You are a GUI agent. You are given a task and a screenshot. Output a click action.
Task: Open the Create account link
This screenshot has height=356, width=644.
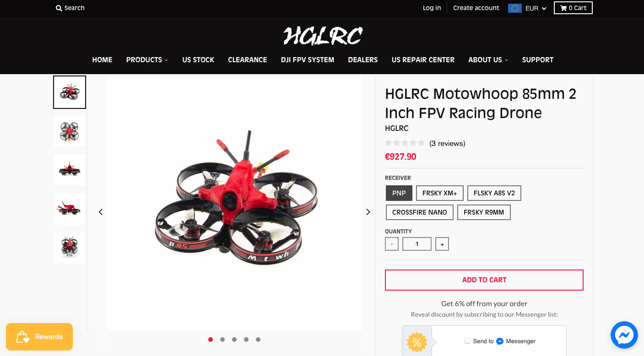pyautogui.click(x=476, y=8)
